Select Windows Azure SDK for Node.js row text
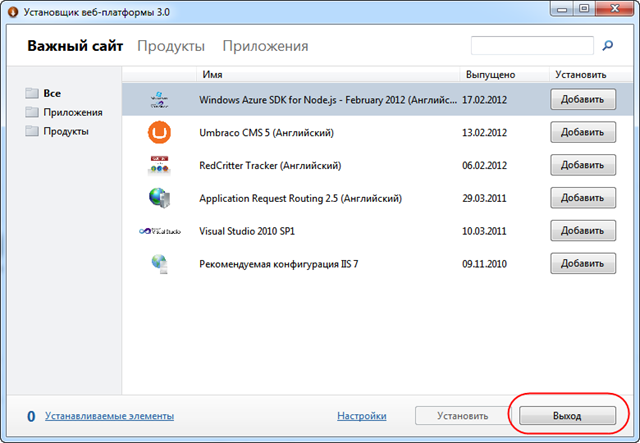 pyautogui.click(x=328, y=100)
